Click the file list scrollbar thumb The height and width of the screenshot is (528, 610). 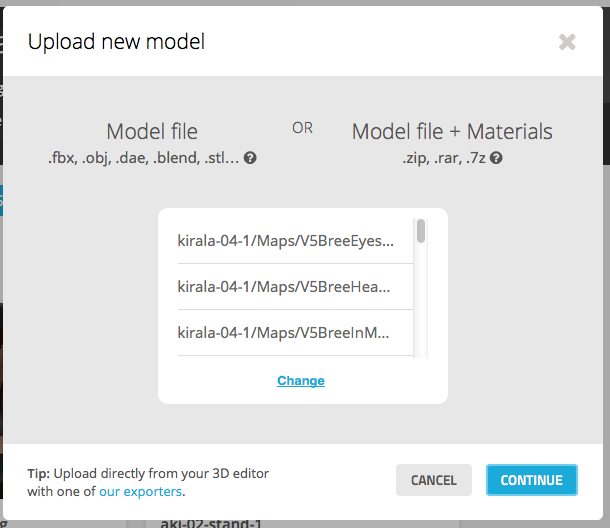[421, 231]
